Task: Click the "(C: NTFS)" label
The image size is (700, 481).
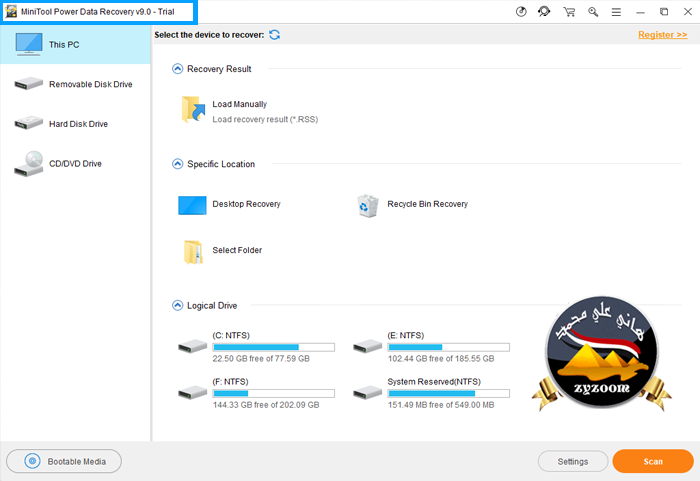Action: click(231, 335)
